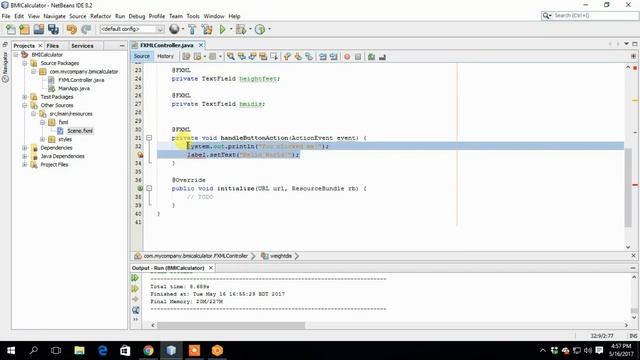This screenshot has width=640, height=360.
Task: Switch to the Files tab
Action: coord(53,46)
